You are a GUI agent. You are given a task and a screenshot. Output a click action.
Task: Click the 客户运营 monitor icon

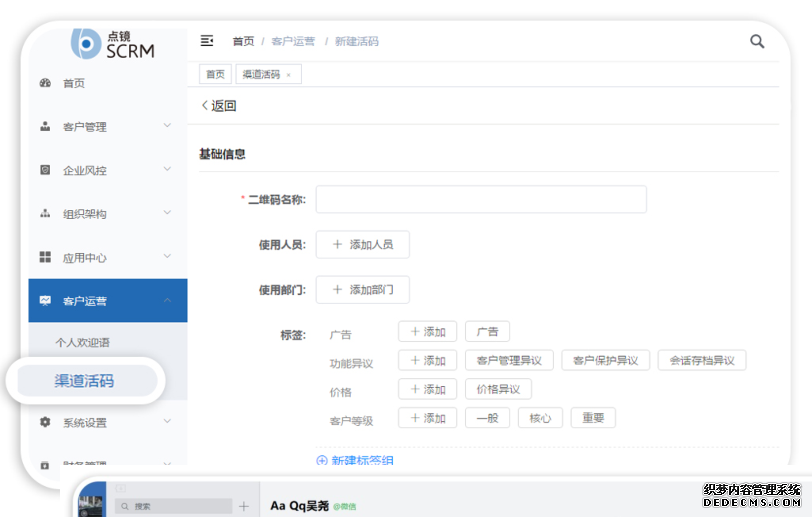(x=46, y=300)
